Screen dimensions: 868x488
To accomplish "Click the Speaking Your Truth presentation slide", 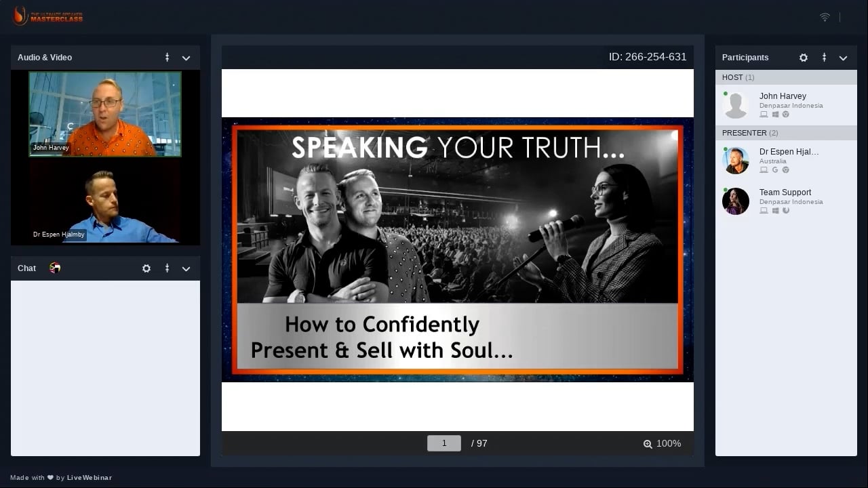I will coord(457,249).
